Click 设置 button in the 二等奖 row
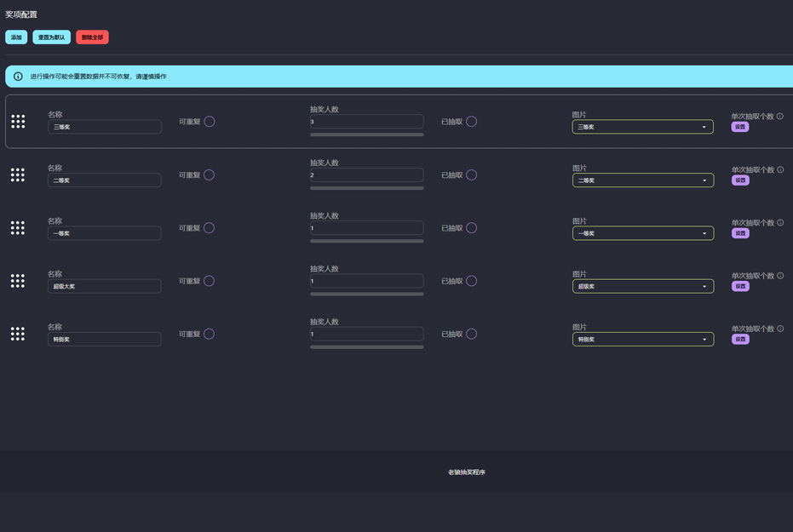 pyautogui.click(x=740, y=180)
